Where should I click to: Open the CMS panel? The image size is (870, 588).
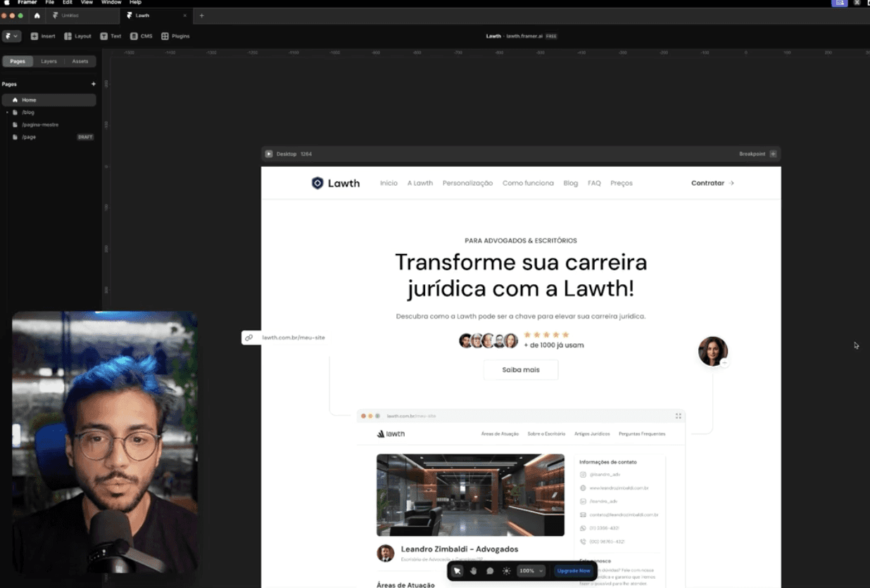[x=141, y=36]
